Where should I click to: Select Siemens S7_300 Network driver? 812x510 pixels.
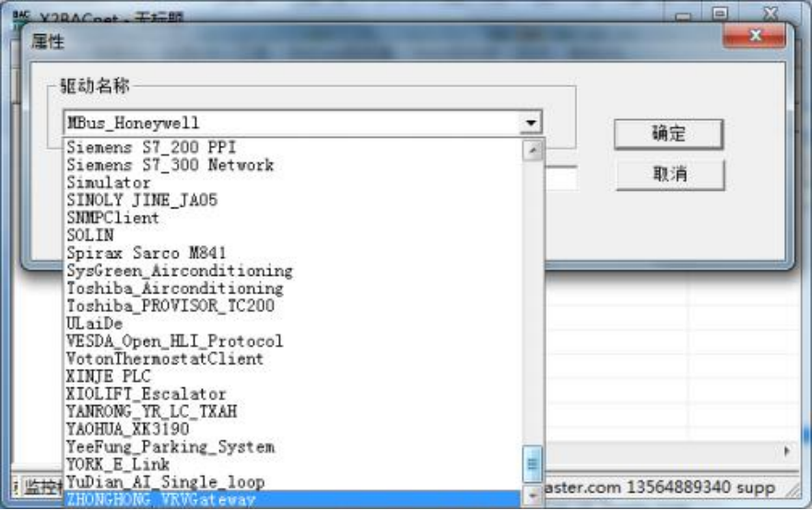click(292, 165)
